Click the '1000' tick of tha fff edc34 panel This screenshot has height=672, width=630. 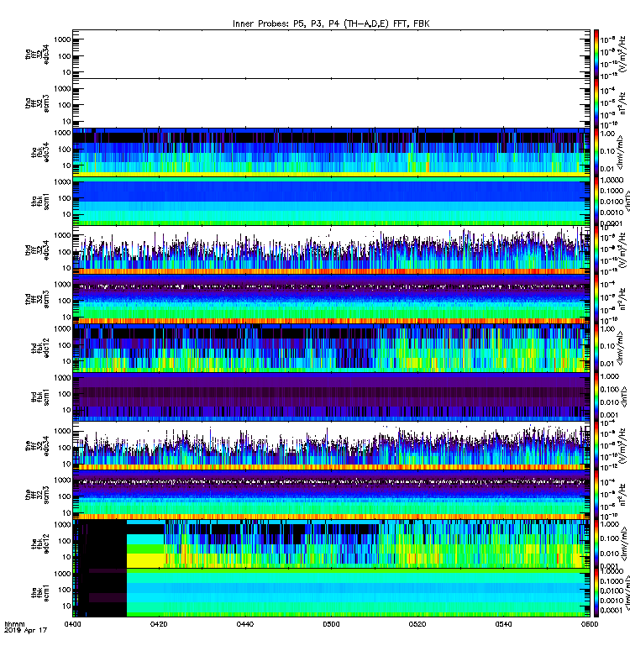click(62, 39)
